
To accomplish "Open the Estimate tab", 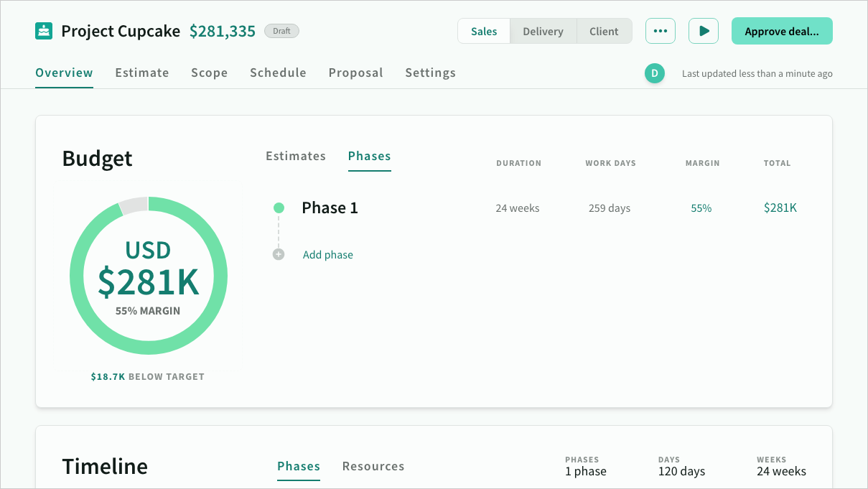I will pos(142,73).
